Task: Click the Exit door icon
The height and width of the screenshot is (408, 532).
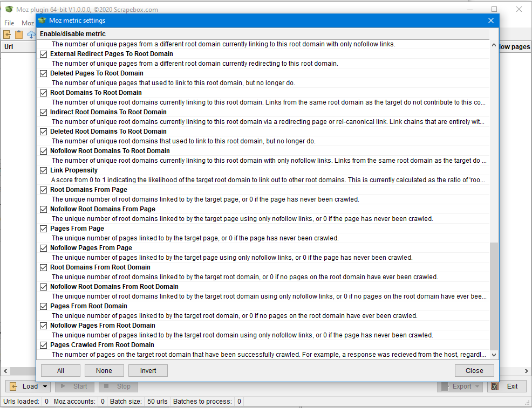Action: 495,386
